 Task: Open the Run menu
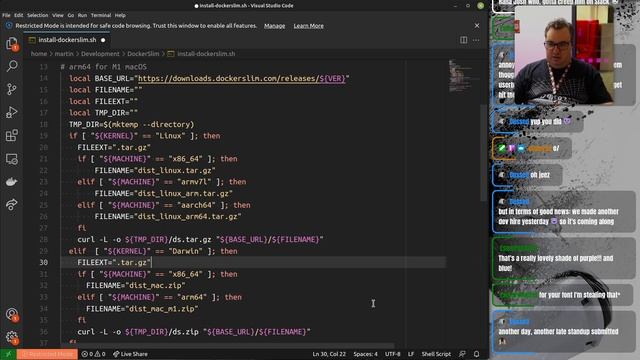82,15
